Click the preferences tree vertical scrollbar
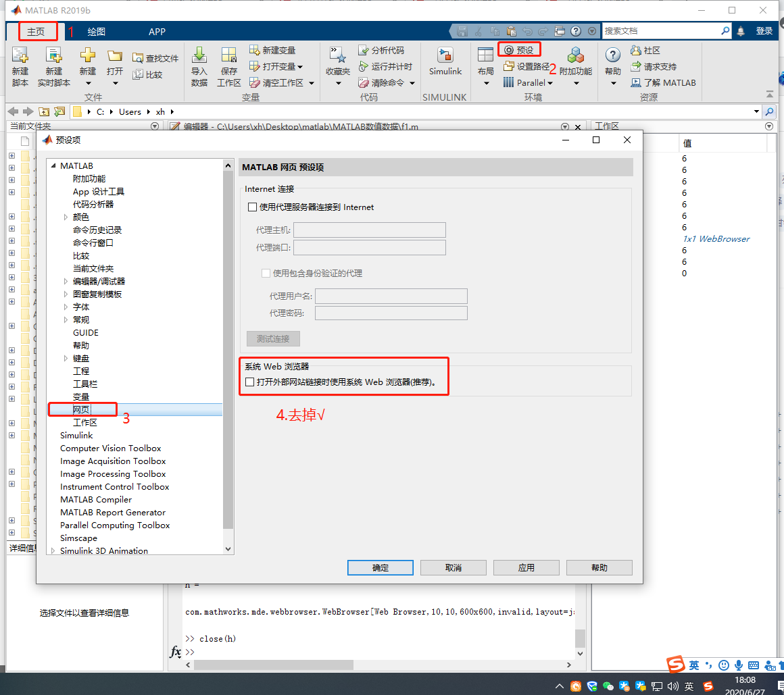 tap(228, 350)
